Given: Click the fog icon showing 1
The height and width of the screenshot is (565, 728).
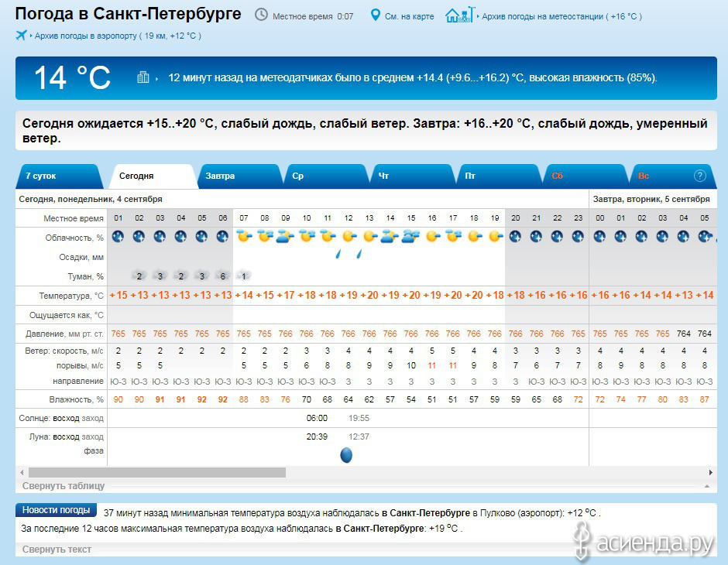Looking at the screenshot, I should (x=244, y=276).
